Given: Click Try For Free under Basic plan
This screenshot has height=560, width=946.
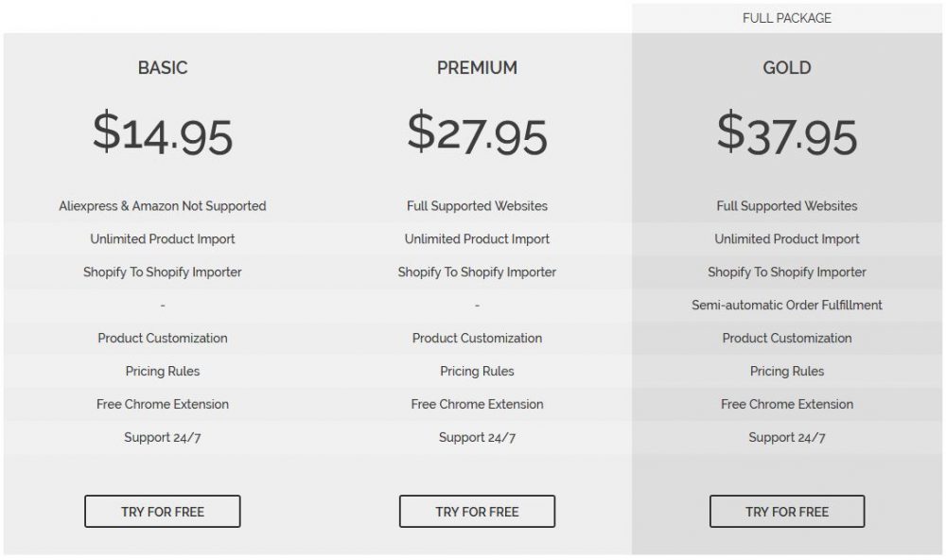Looking at the screenshot, I should click(163, 512).
